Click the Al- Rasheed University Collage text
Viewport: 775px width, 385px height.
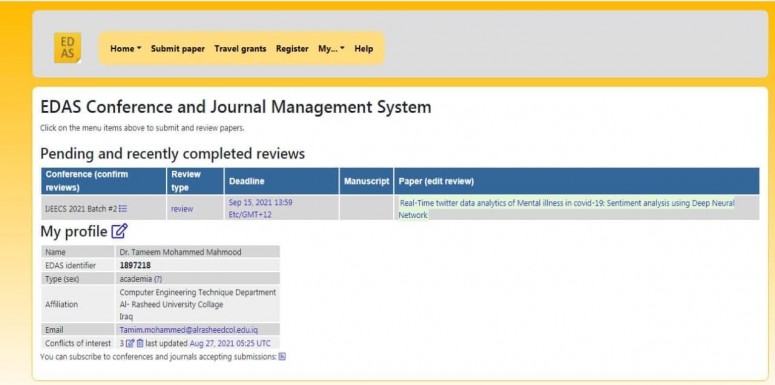(172, 304)
